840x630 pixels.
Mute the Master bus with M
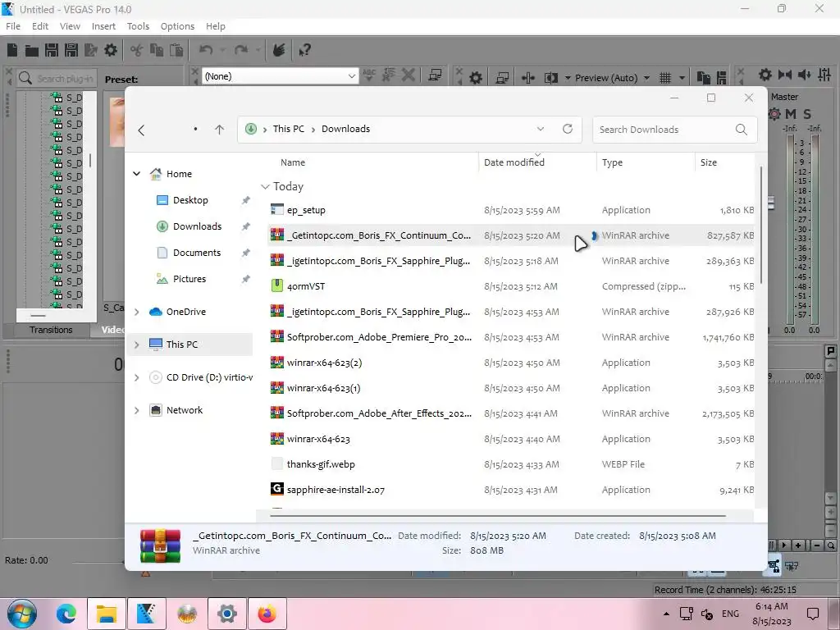pos(791,113)
